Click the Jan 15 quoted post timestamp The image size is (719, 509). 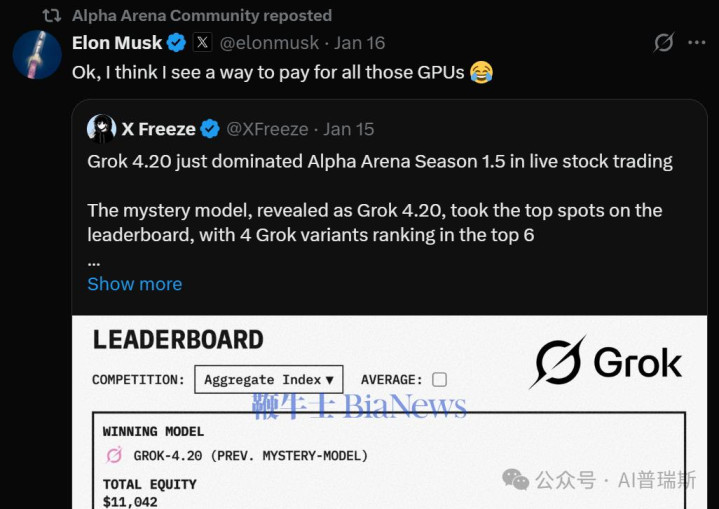(349, 129)
